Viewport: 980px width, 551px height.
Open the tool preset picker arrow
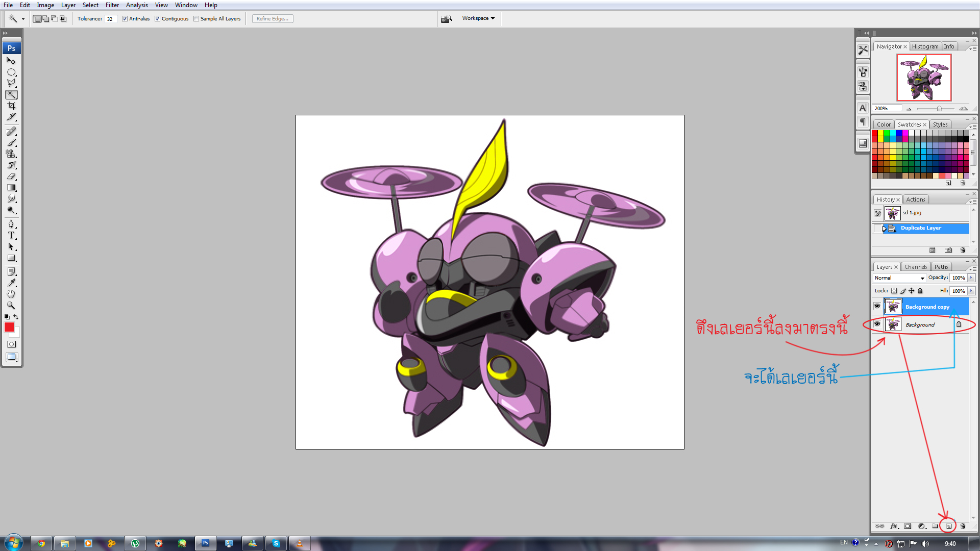coord(23,19)
